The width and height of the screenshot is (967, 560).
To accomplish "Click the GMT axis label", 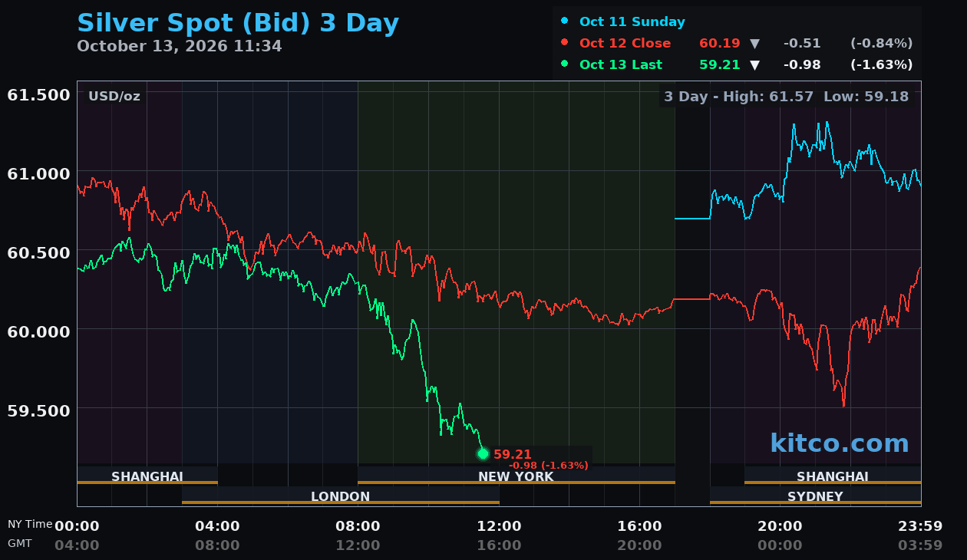I will 20,542.
